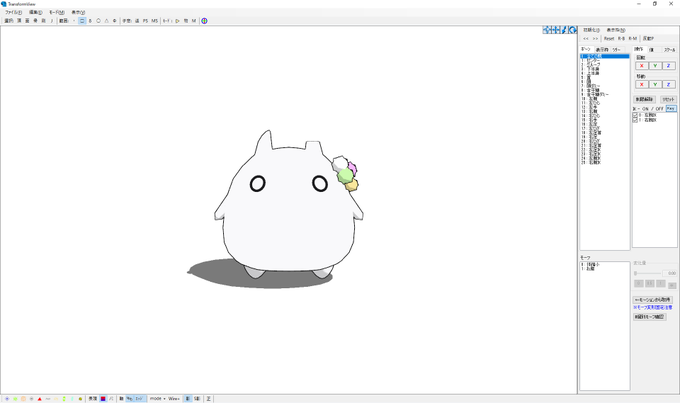Click the orange circle icon in the bottom toolbar
The height and width of the screenshot is (403, 680).
(x=23, y=399)
